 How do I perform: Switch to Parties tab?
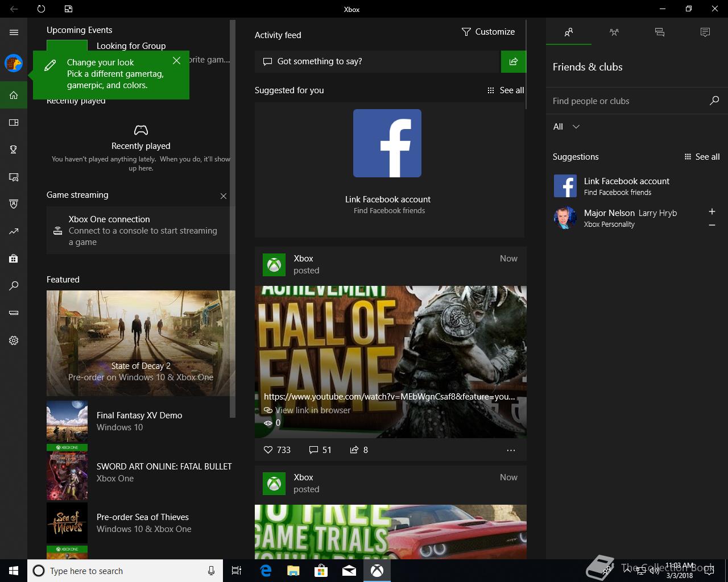[x=614, y=32]
